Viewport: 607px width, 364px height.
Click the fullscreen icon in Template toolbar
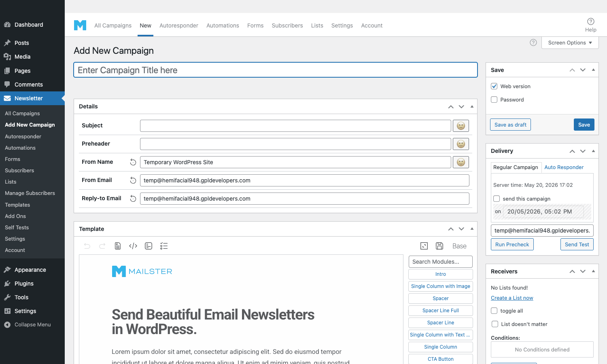424,246
